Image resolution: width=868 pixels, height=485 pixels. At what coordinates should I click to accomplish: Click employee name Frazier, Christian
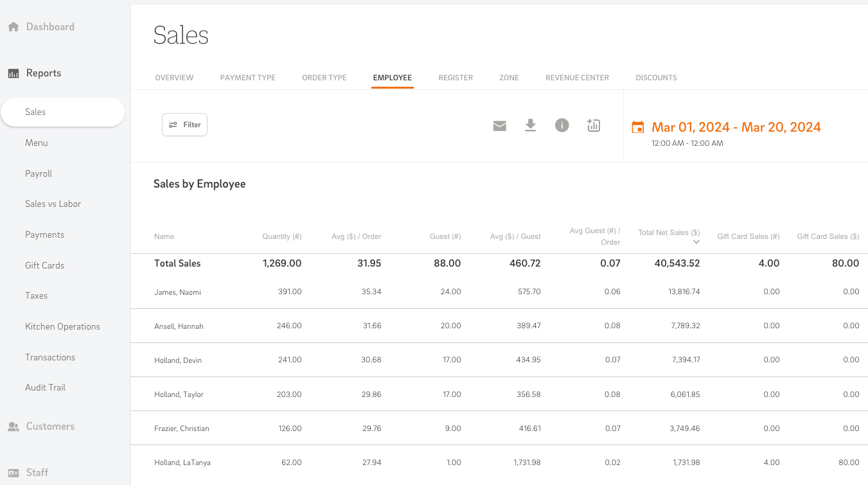click(182, 428)
